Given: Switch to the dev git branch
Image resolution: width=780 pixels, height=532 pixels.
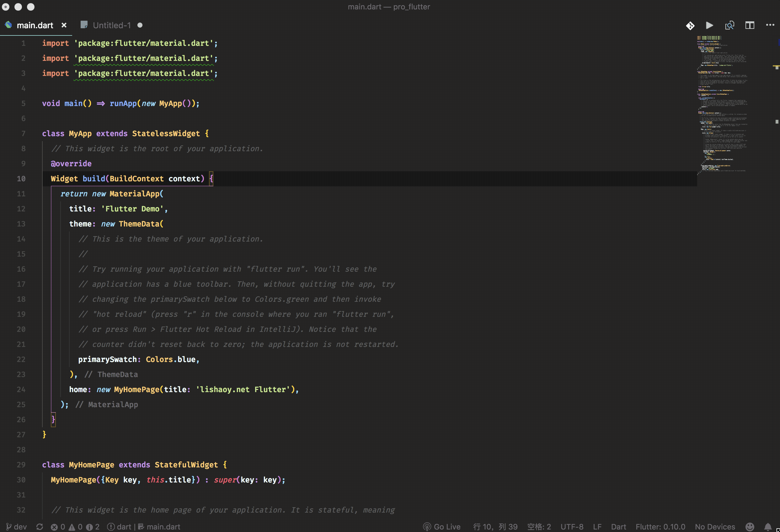Looking at the screenshot, I should (x=16, y=527).
